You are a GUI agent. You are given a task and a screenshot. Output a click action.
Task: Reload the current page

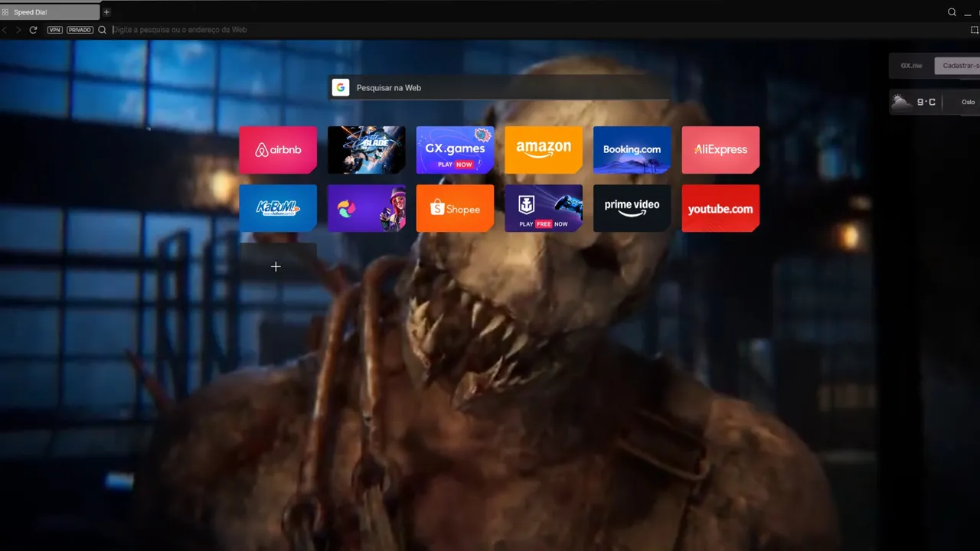[33, 30]
